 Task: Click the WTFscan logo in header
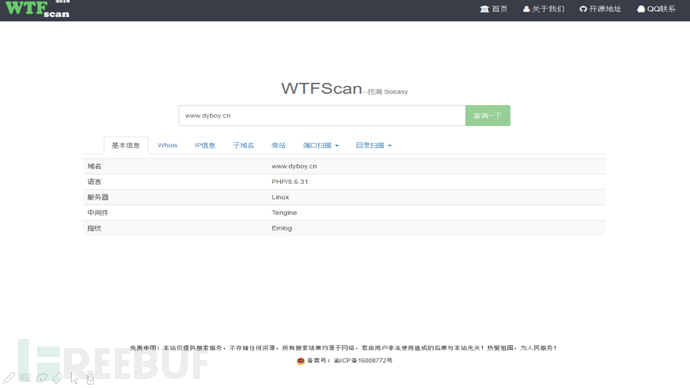(37, 9)
